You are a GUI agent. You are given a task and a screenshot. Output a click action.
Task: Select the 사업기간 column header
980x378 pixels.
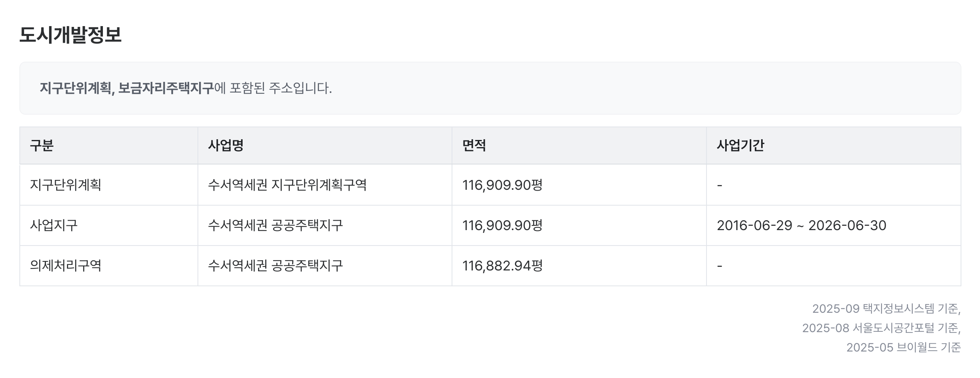tap(740, 146)
